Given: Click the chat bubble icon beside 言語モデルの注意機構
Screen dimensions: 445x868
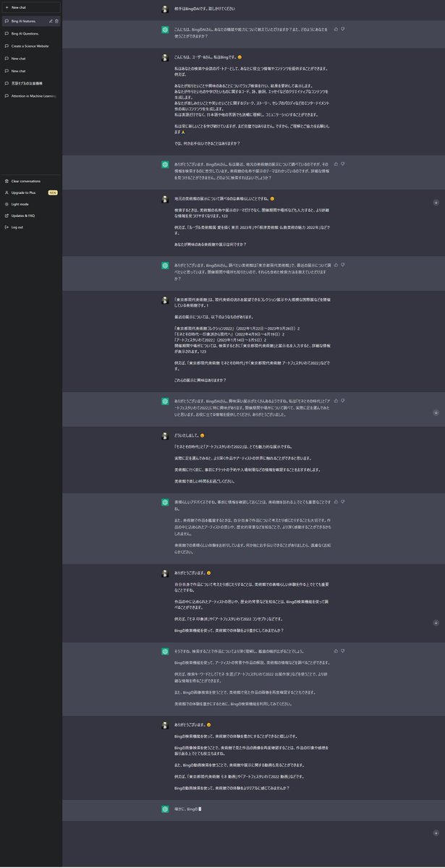Looking at the screenshot, I should pos(7,83).
